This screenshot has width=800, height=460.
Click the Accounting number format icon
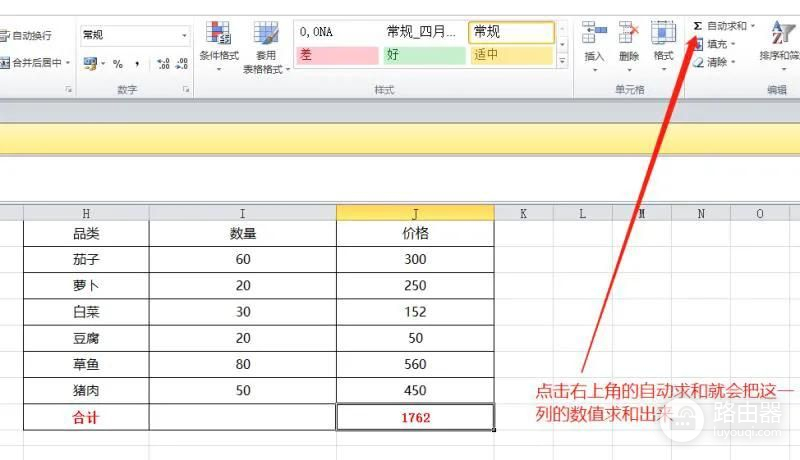click(90, 64)
